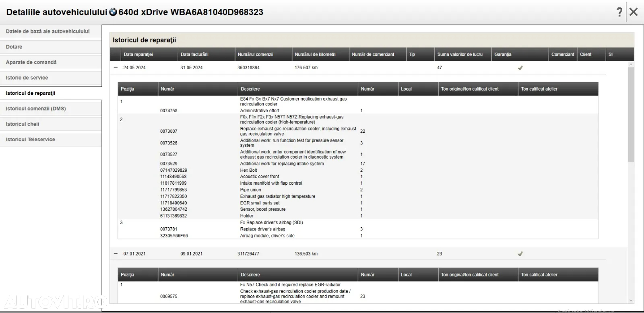This screenshot has height=313, width=644.
Task: Collapse the 24.05.2024 repair entry
Action: click(x=116, y=68)
